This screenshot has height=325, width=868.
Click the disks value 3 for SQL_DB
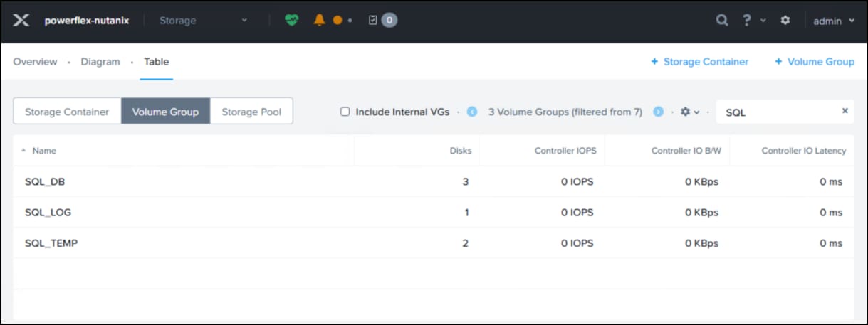466,181
